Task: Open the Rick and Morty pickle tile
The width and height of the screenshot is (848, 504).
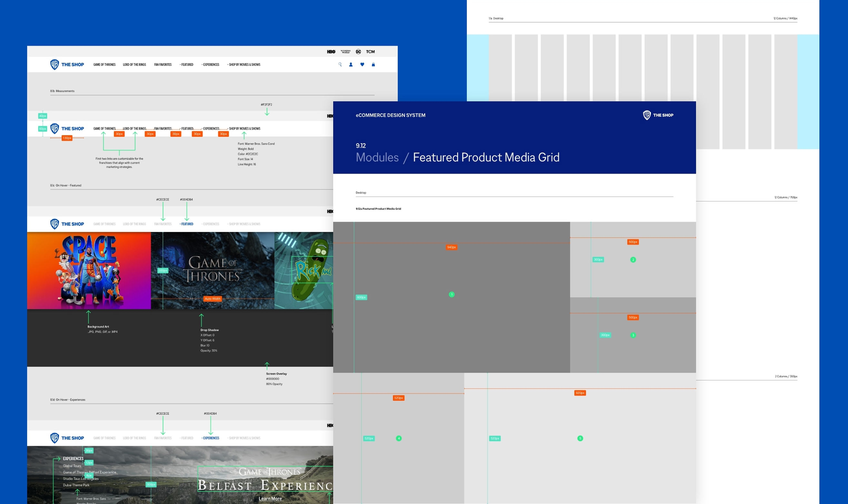Action: [304, 270]
